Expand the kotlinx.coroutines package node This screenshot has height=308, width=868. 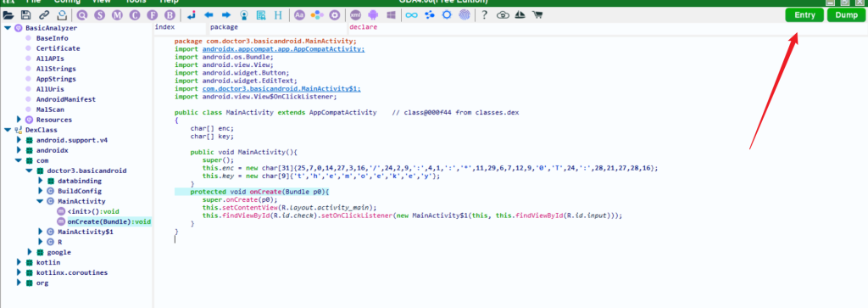19,272
